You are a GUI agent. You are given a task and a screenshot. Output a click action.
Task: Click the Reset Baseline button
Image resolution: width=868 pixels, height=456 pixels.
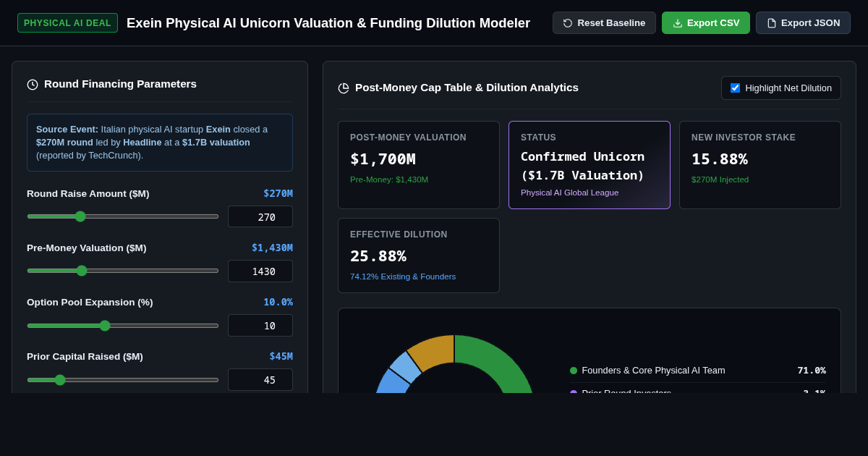pyautogui.click(x=604, y=22)
